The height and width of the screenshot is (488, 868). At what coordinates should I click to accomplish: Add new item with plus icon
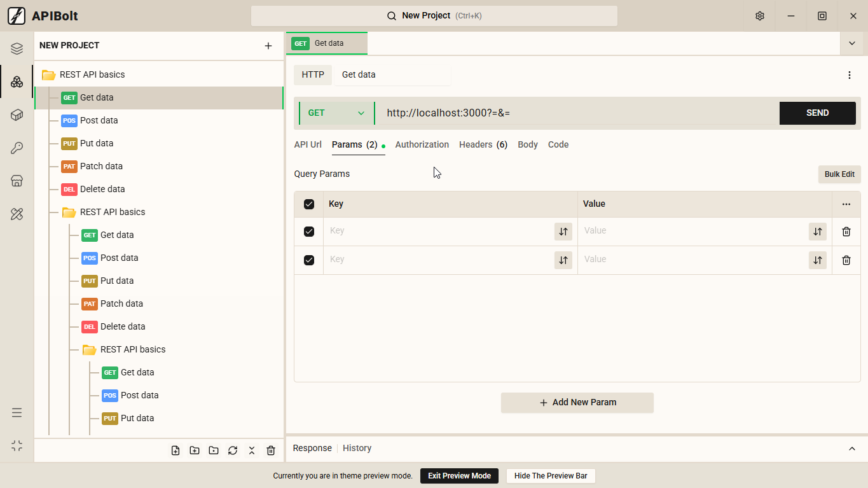268,46
